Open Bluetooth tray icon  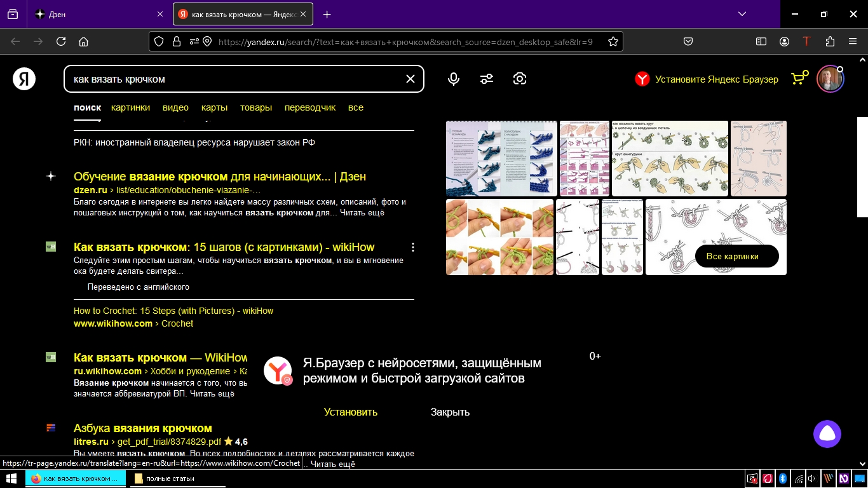tap(783, 478)
